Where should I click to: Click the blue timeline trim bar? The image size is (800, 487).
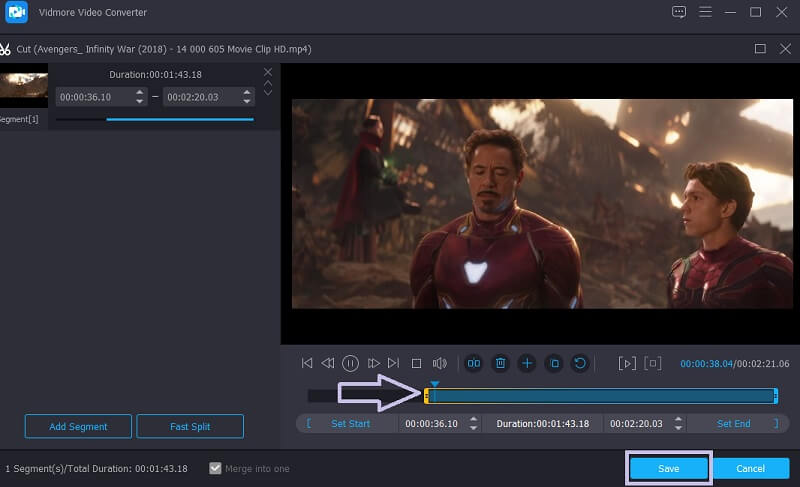coord(600,396)
